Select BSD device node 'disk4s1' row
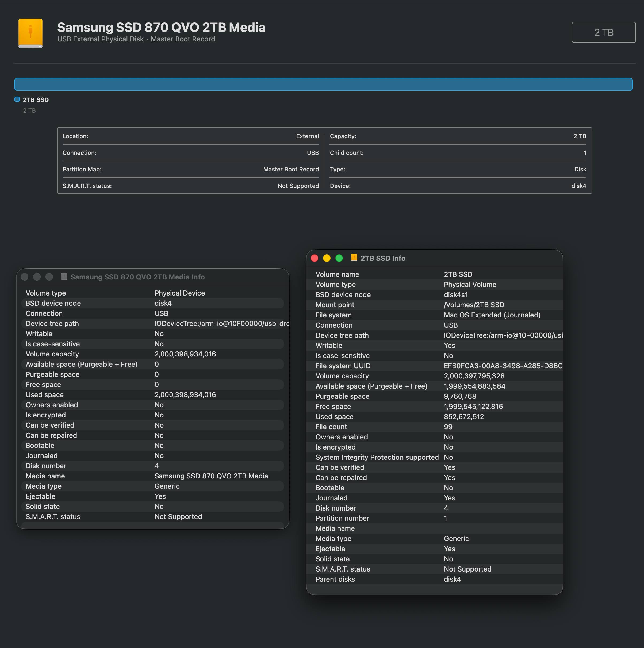The width and height of the screenshot is (644, 648). click(x=434, y=295)
